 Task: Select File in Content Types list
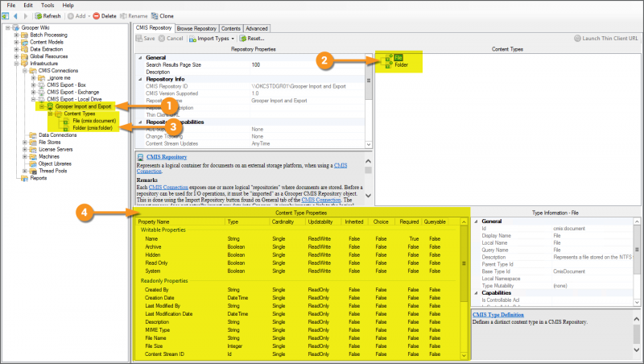(x=397, y=57)
